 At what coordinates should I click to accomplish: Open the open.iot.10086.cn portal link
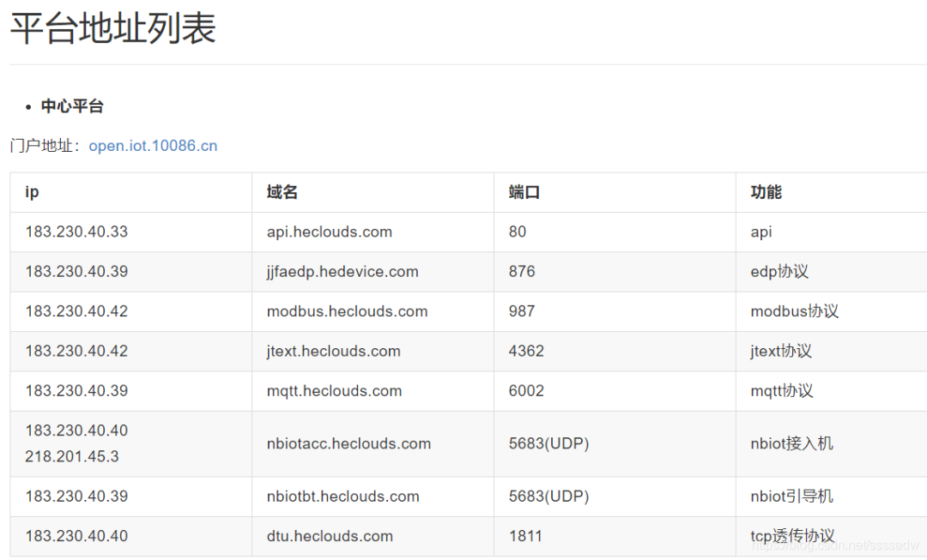pos(153,146)
